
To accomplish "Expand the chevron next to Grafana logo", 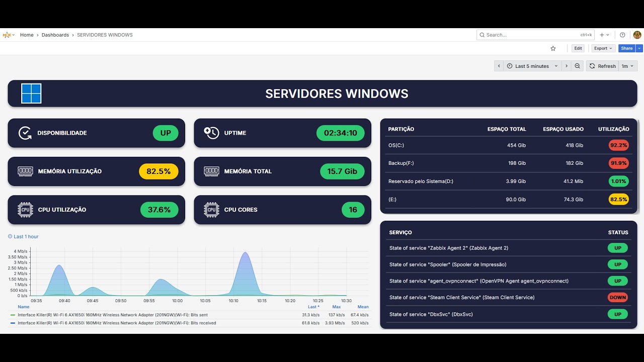I will 14,35.
